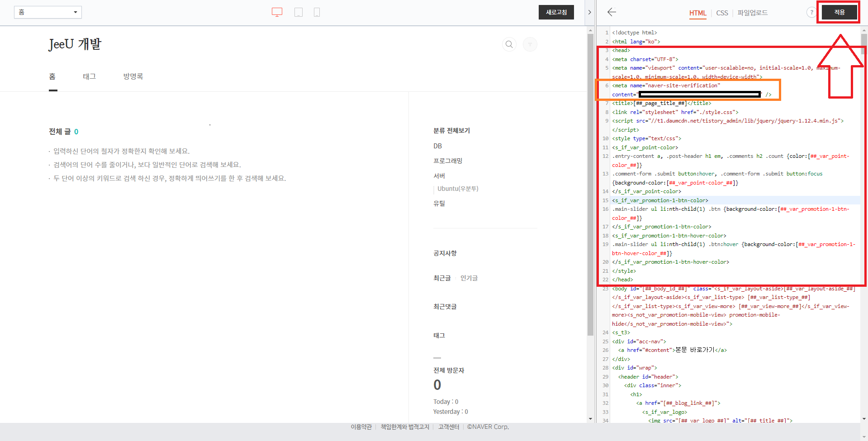Click the 태그 sidebar heading
Viewport: 868px width, 441px height.
point(439,336)
